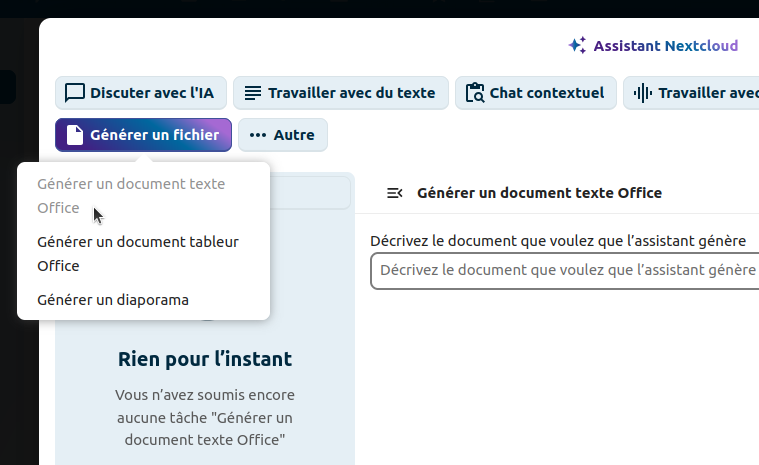759x465 pixels.
Task: Click the Assistant Nextcloud title text
Action: click(666, 46)
